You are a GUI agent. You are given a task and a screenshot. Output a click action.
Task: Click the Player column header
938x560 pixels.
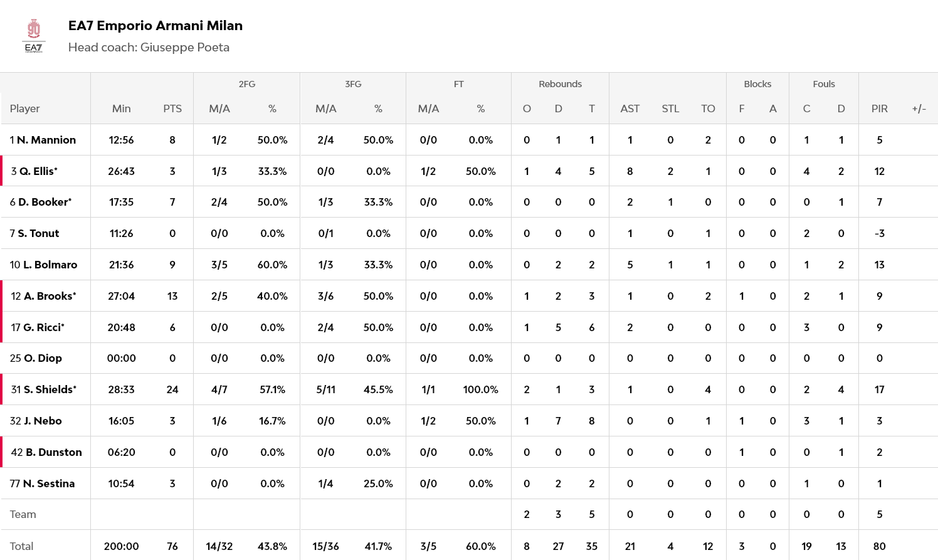click(x=25, y=108)
